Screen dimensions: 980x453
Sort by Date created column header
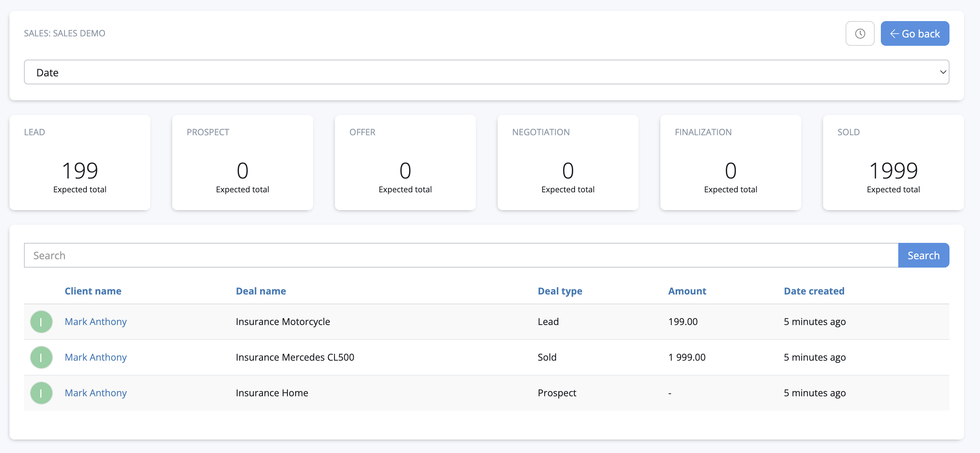[x=814, y=291]
